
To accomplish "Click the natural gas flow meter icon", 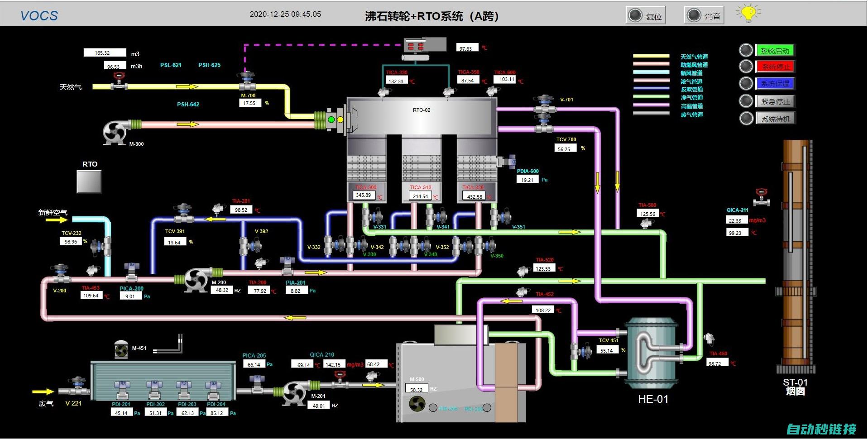I will pyautogui.click(x=119, y=82).
